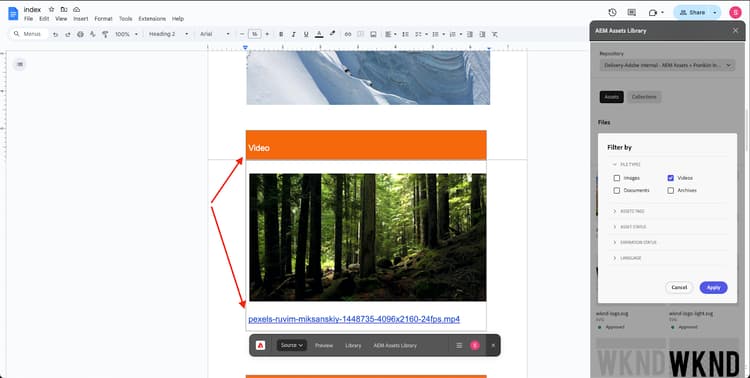Screen dimensions: 750x378
Task: Switch to the Collections tab
Action: pyautogui.click(x=644, y=97)
